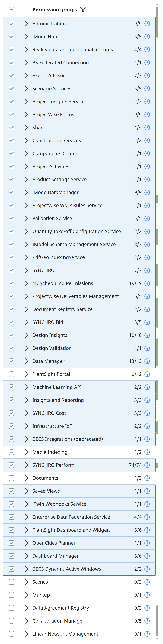
Task: Expand the Expert Advisor group
Action: point(27,75)
